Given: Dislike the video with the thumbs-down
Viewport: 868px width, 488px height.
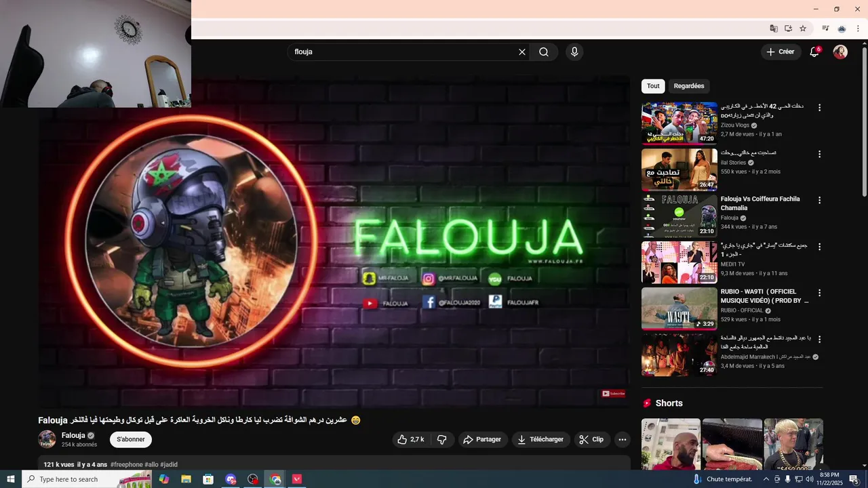Looking at the screenshot, I should coord(442,440).
